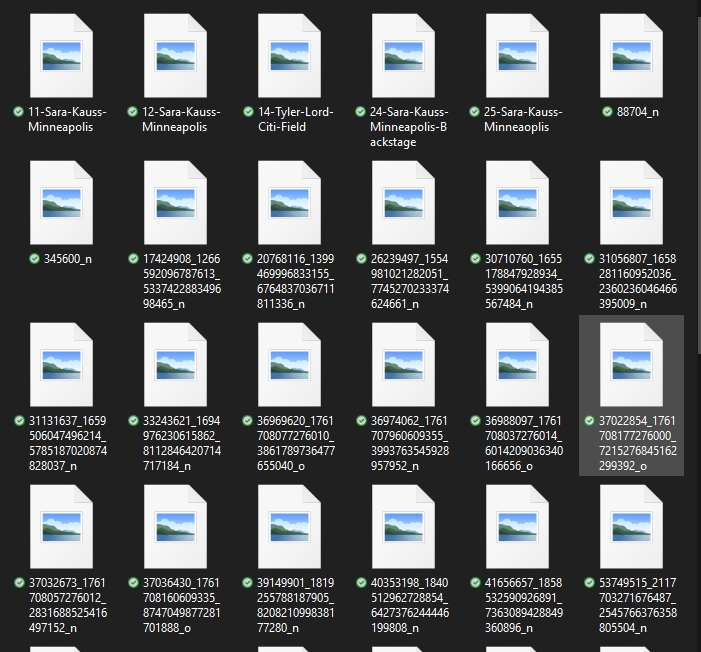Click sync status checkmark next to 24-Sara-Kauss-Minneapolis-Backstage

pyautogui.click(x=360, y=111)
